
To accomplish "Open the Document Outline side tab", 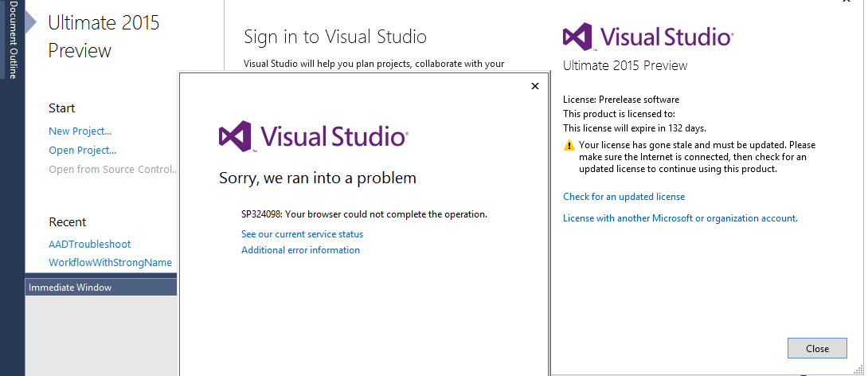I will 12,40.
